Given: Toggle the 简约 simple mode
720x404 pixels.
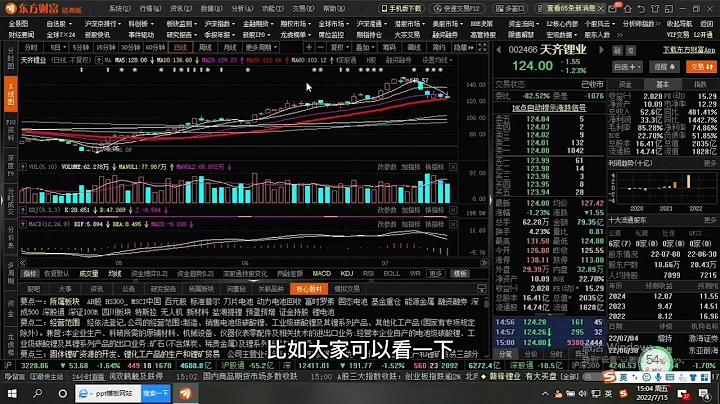Looking at the screenshot, I should click(439, 47).
